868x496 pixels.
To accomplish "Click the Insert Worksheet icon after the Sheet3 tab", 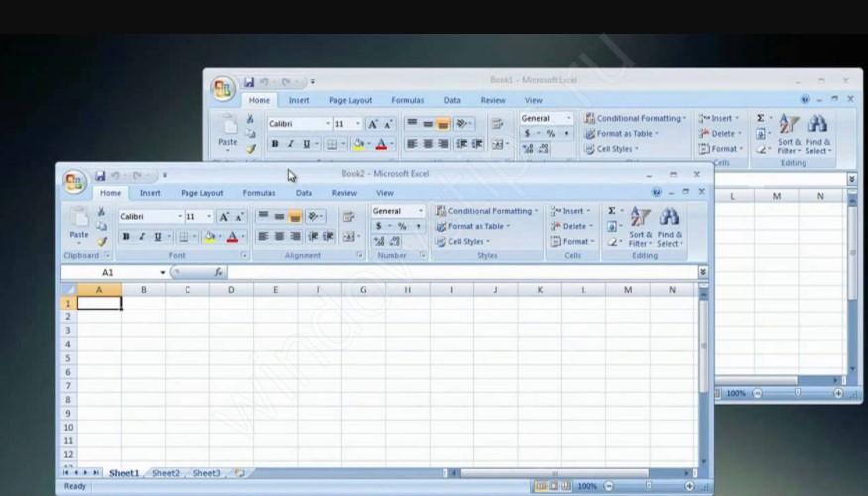I will [236, 473].
